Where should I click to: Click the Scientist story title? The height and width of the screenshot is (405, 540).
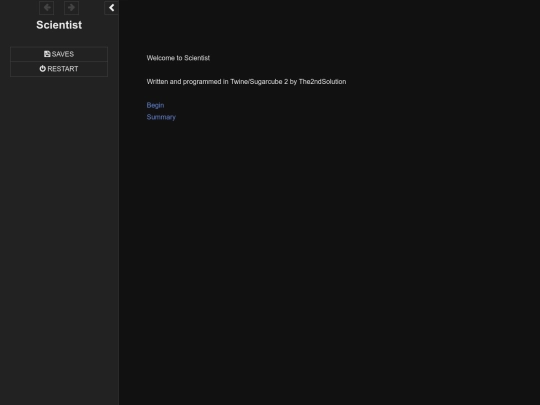point(59,25)
